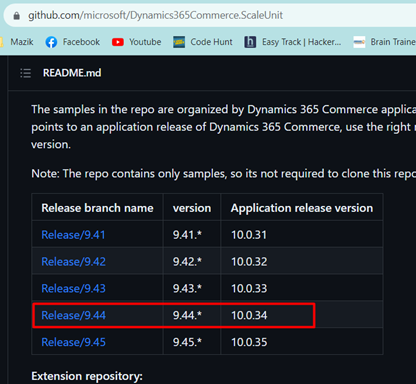
Task: Select the 10.0.35 application version cell
Action: tap(302, 341)
